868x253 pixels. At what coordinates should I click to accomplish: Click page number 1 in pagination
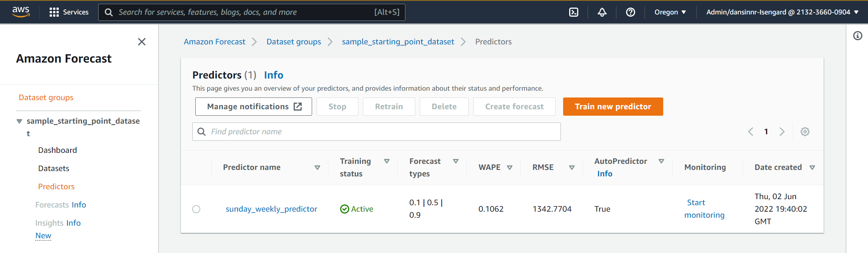766,132
